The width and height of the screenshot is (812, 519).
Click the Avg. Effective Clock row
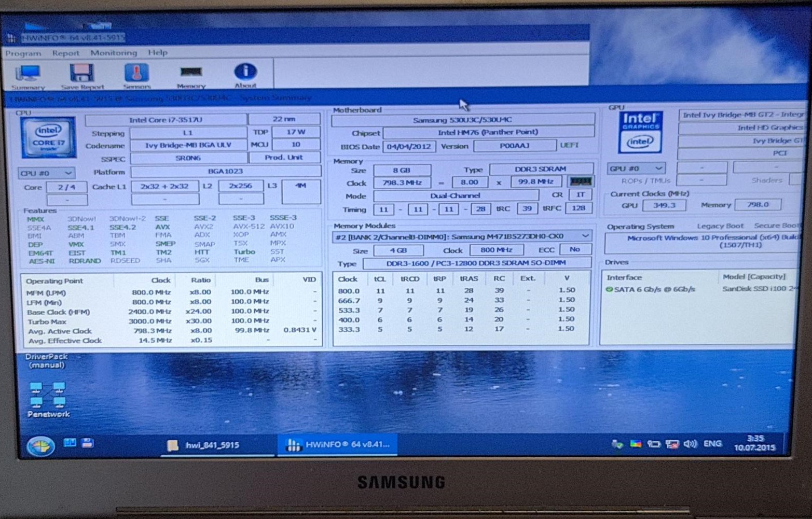click(171, 341)
